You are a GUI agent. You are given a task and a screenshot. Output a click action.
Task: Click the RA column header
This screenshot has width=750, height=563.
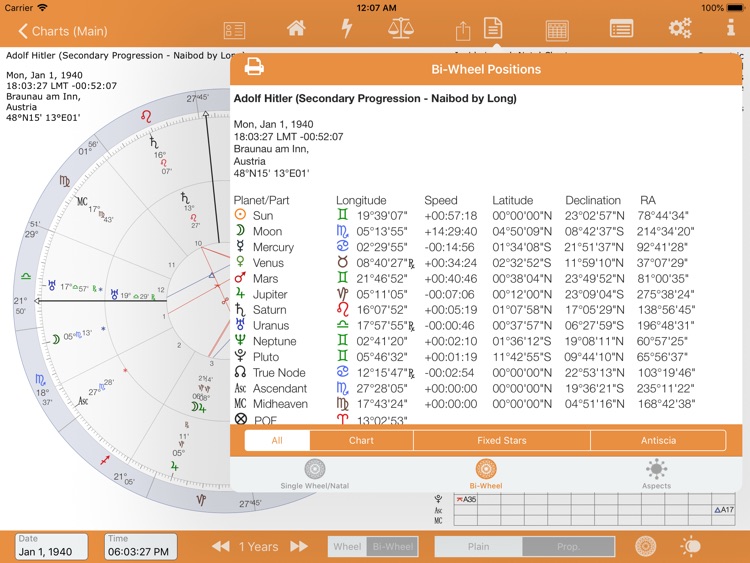648,200
